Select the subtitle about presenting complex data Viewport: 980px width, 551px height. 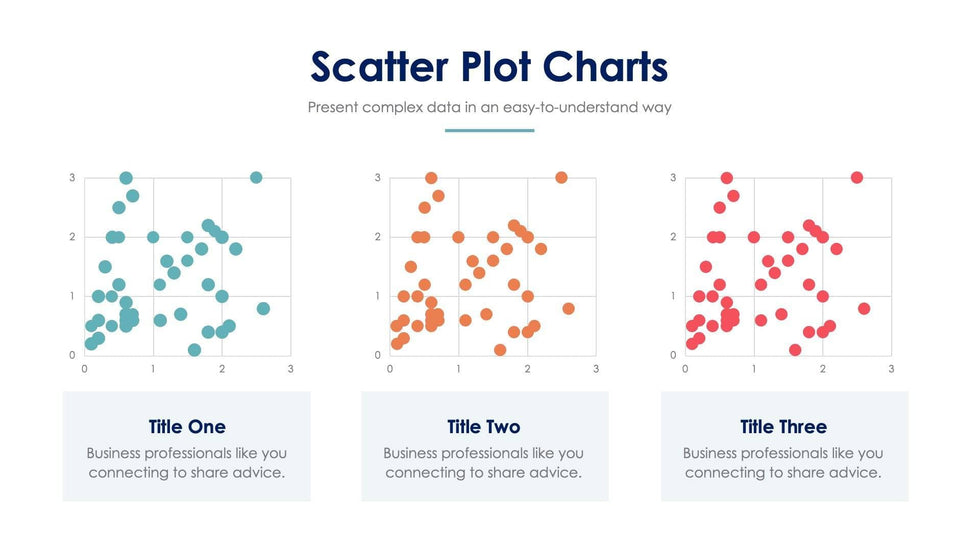tap(489, 107)
